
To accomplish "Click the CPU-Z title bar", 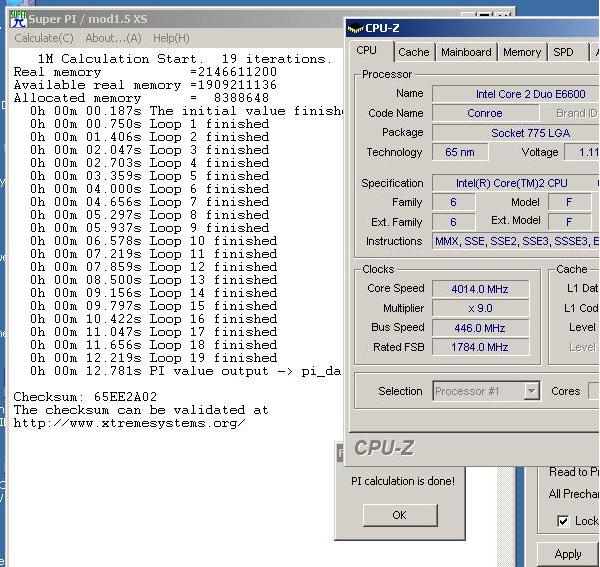I will (x=473, y=28).
